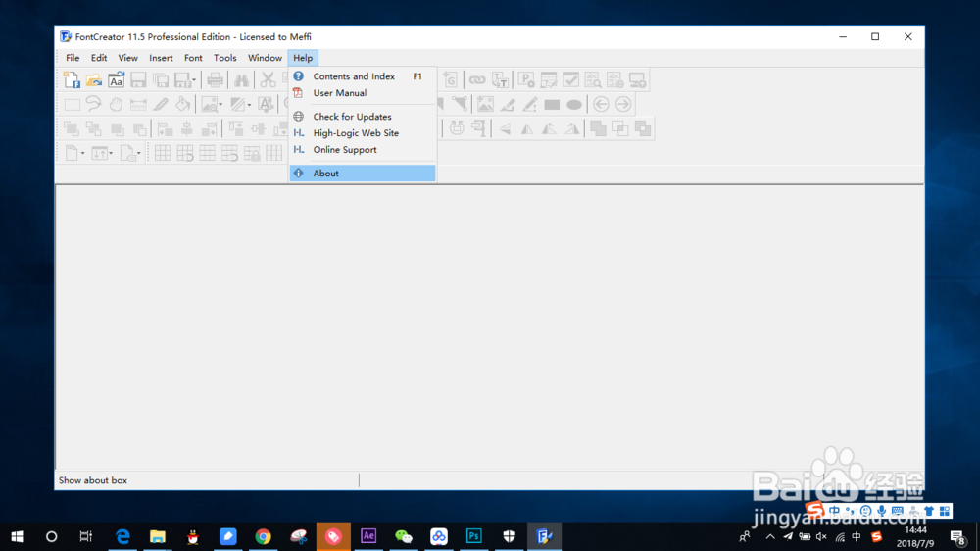Click the first grid table icon
The height and width of the screenshot is (551, 980).
[163, 153]
